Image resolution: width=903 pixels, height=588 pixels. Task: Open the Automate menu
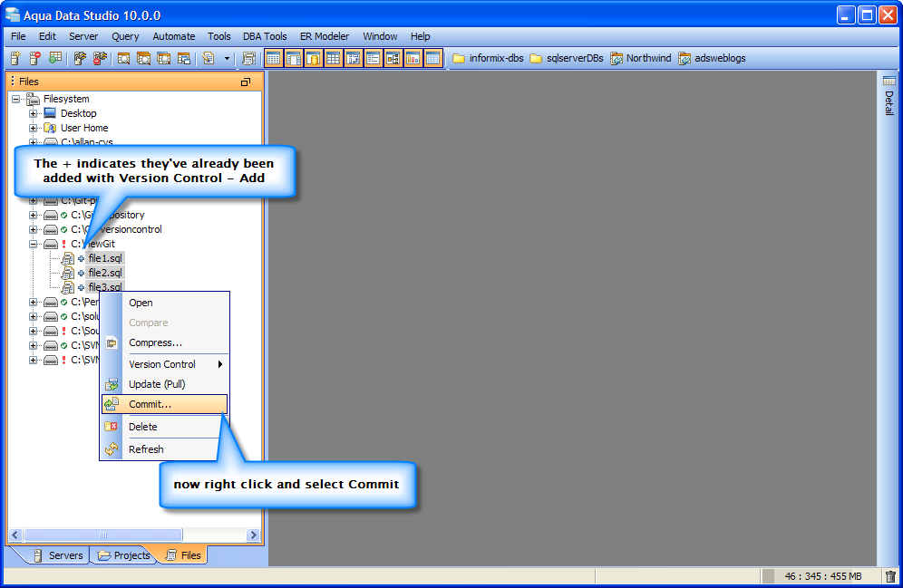coord(173,36)
